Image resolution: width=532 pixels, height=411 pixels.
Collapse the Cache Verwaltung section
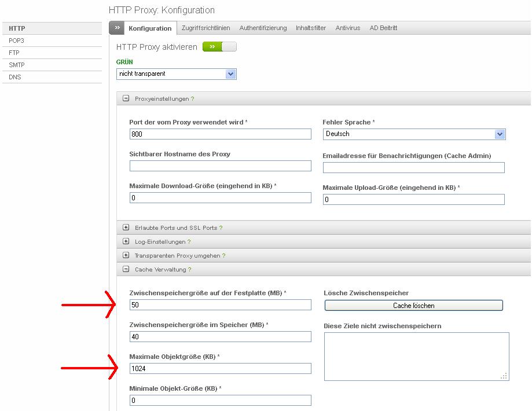tap(126, 269)
